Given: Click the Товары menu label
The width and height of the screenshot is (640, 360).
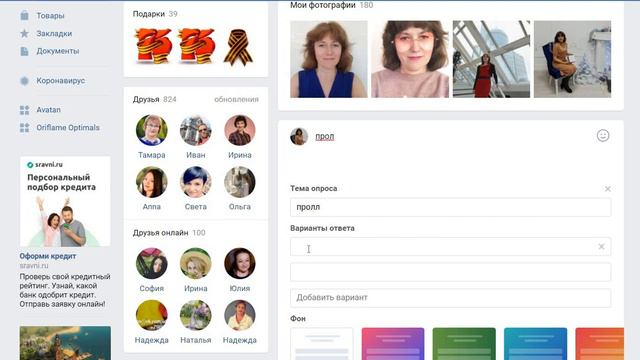Looking at the screenshot, I should pos(50,16).
